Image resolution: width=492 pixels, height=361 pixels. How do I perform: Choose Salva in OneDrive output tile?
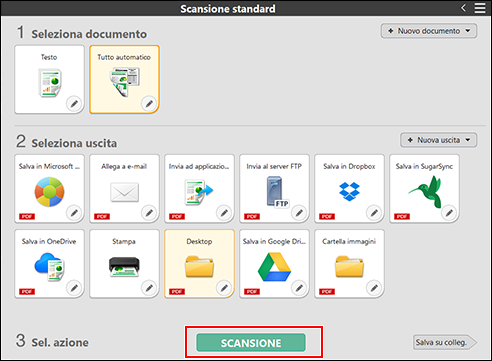49,263
